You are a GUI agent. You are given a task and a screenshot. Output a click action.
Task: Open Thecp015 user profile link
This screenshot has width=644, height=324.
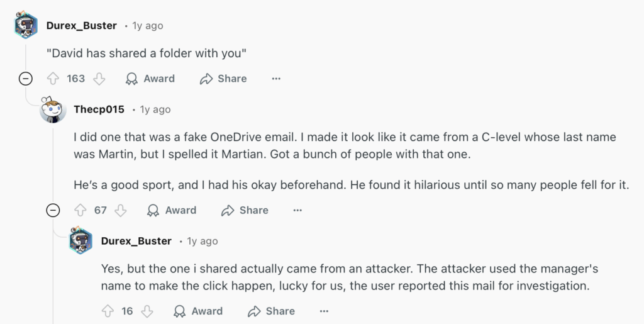[x=99, y=109]
